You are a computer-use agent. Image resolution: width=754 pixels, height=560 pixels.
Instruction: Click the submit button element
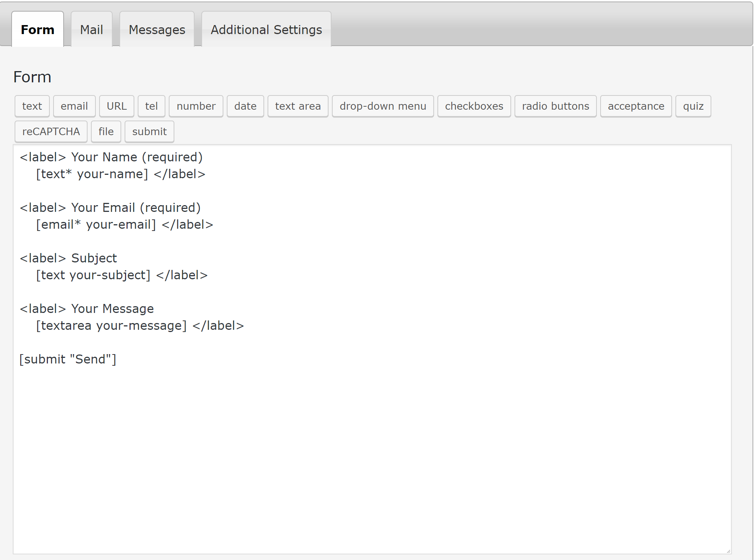[x=149, y=131]
